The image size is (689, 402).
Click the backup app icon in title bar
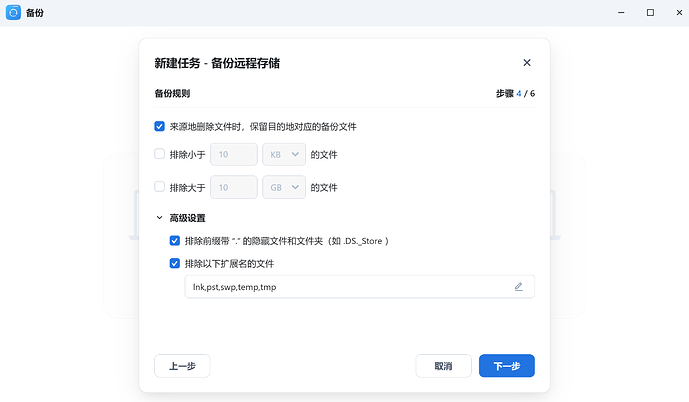13,12
